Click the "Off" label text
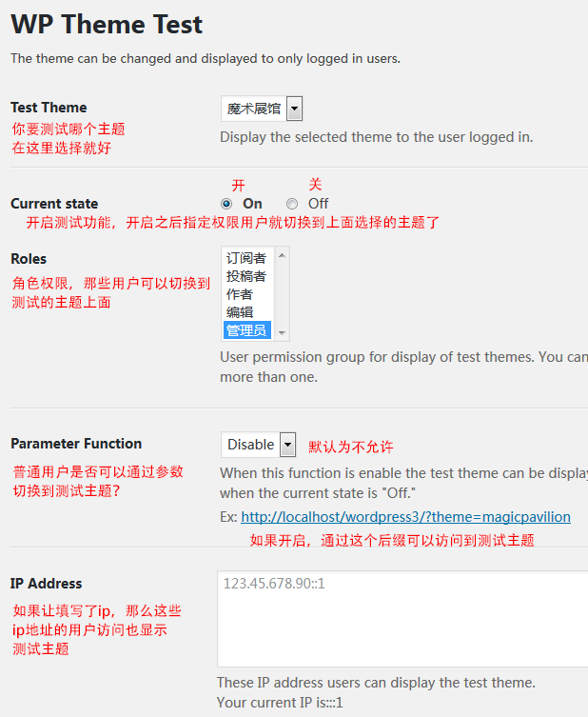 pos(318,204)
